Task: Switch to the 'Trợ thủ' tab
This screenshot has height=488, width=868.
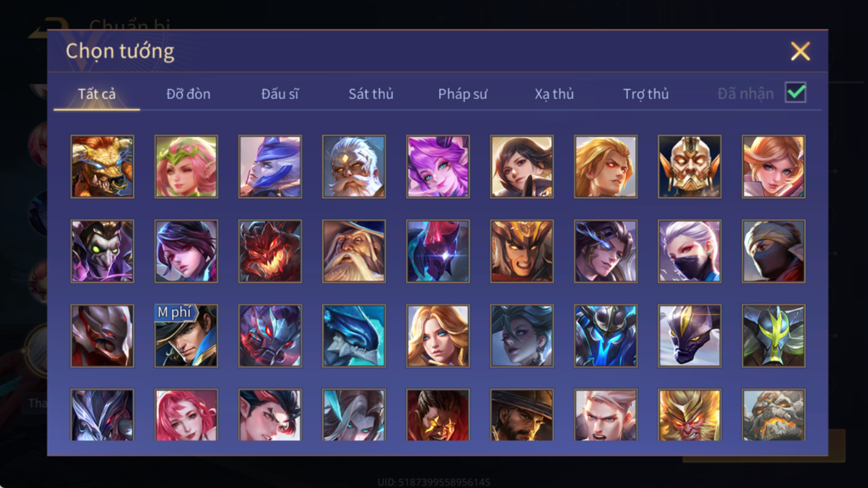Action: coord(646,94)
